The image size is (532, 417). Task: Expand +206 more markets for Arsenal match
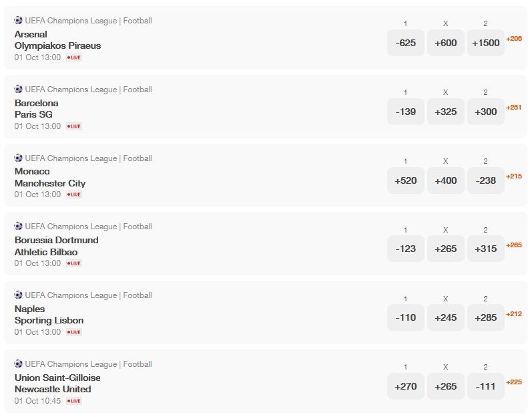pos(513,39)
